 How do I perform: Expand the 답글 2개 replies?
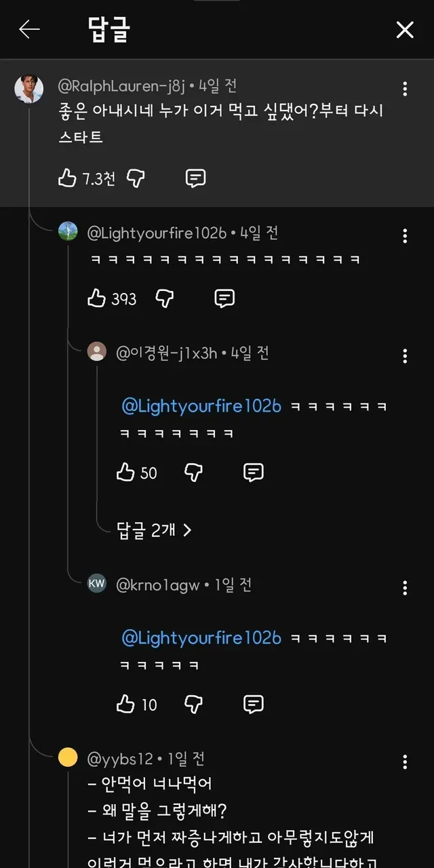[x=155, y=530]
